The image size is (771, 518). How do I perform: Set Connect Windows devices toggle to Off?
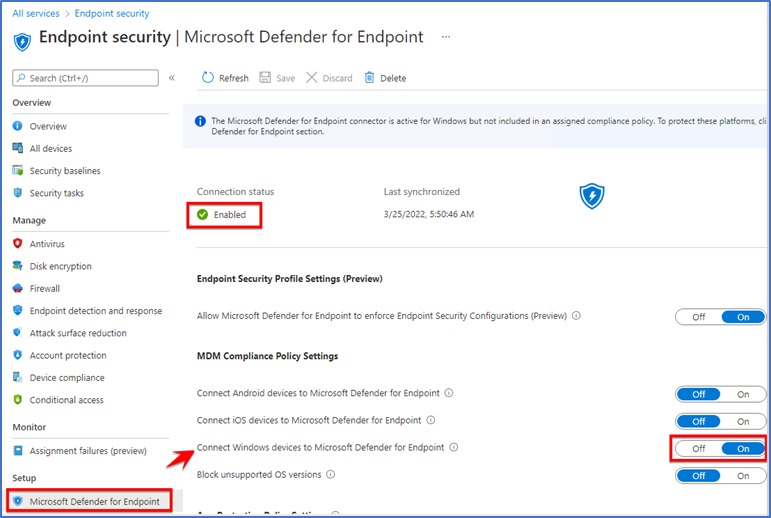coord(699,448)
